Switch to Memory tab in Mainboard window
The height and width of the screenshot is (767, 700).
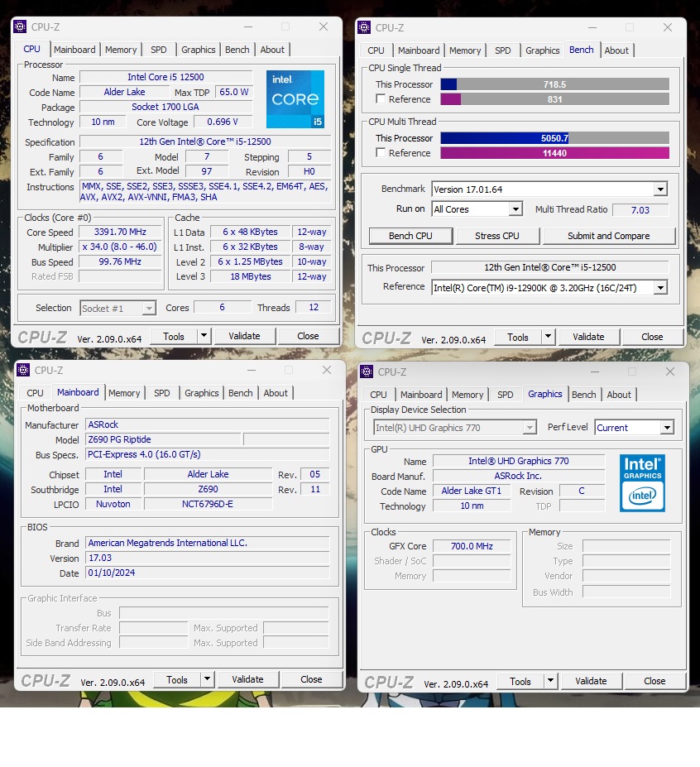[x=124, y=393]
